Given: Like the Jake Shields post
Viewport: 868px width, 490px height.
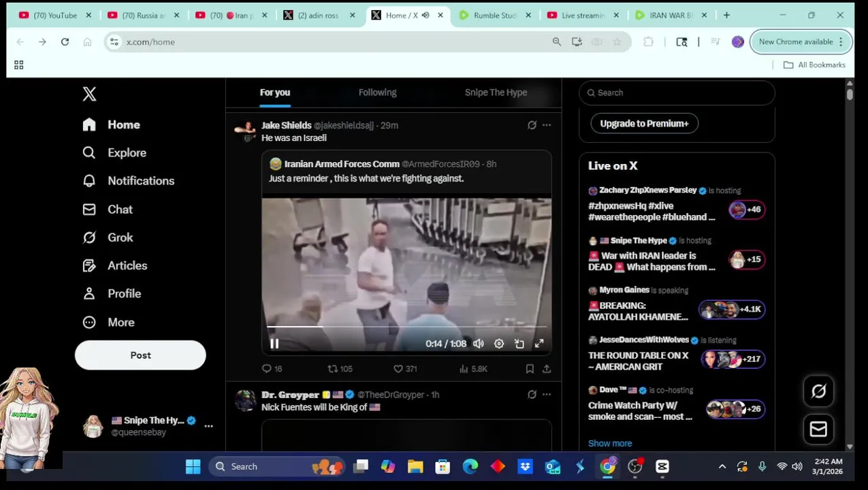Looking at the screenshot, I should [x=404, y=369].
